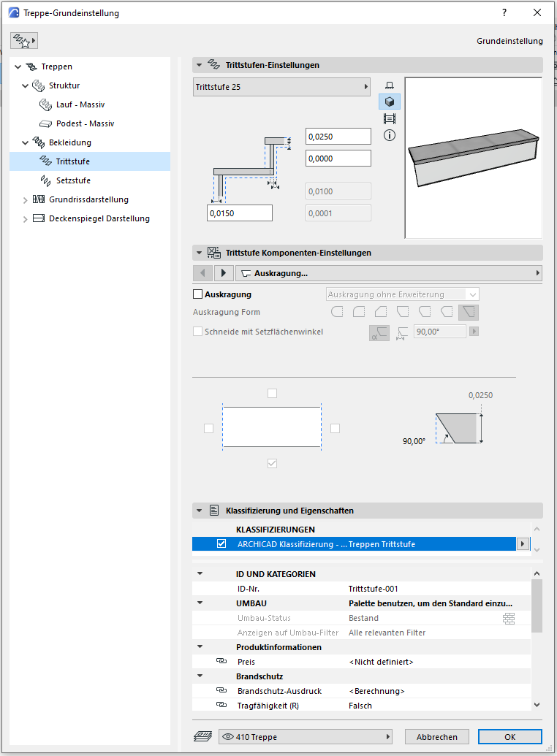557x756 pixels.
Task: Click the Abbrechen button
Action: 437,737
